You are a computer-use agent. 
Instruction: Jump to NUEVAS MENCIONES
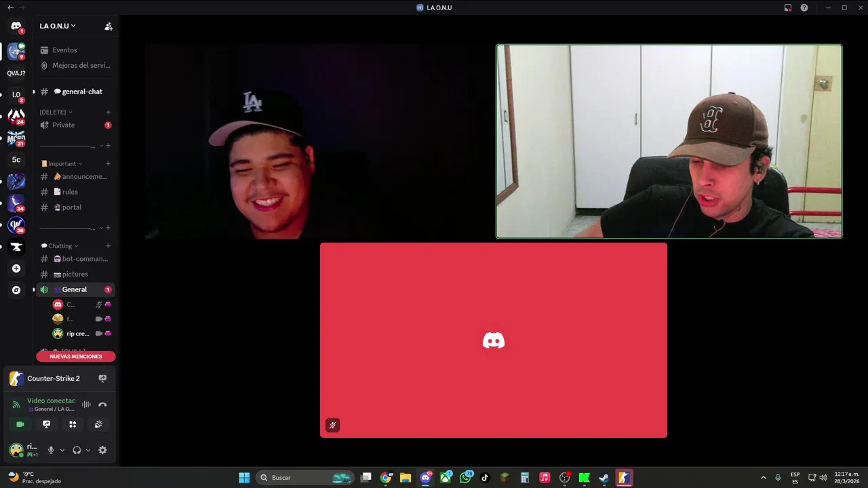tap(76, 357)
